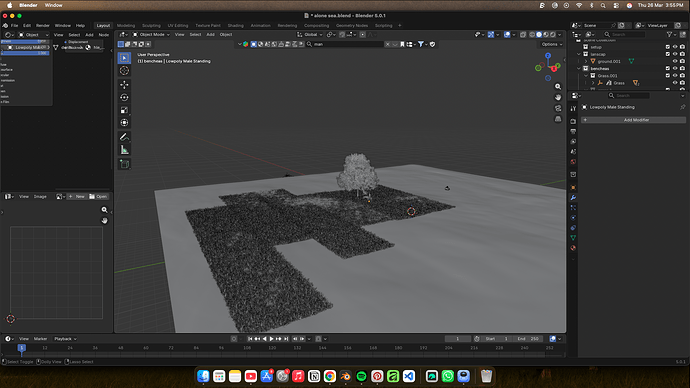Switch to the Shading workspace tab

tap(235, 26)
